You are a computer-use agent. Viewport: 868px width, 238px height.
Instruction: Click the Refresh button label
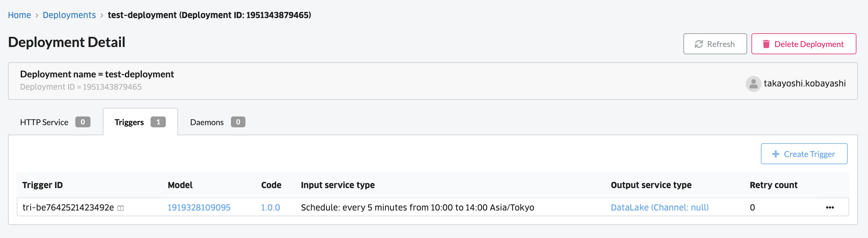click(721, 44)
